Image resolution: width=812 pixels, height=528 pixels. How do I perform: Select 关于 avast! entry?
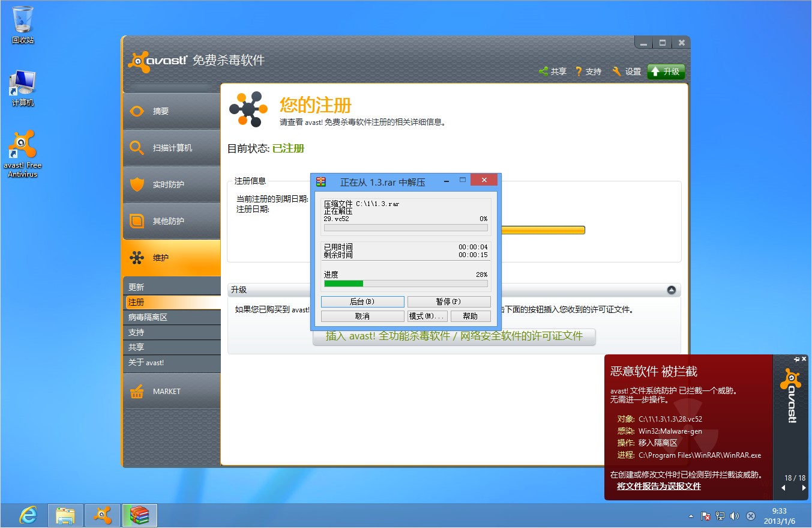(172, 362)
